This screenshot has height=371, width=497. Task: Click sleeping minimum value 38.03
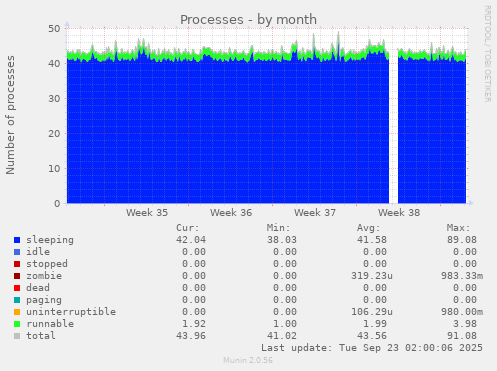[x=282, y=240]
